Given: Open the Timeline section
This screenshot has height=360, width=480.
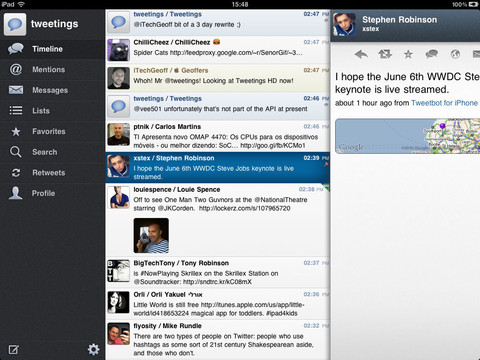Looking at the screenshot, I should (x=52, y=49).
